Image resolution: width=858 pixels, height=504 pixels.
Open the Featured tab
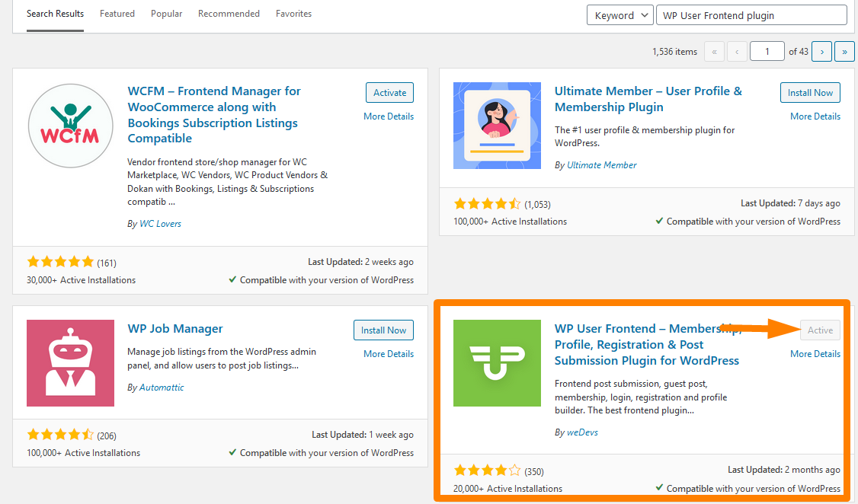[117, 14]
